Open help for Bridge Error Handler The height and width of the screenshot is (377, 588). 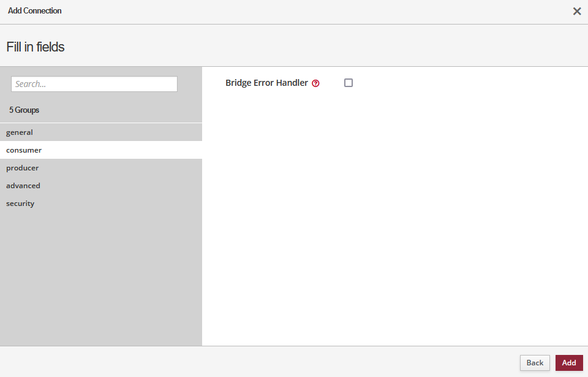pos(315,83)
